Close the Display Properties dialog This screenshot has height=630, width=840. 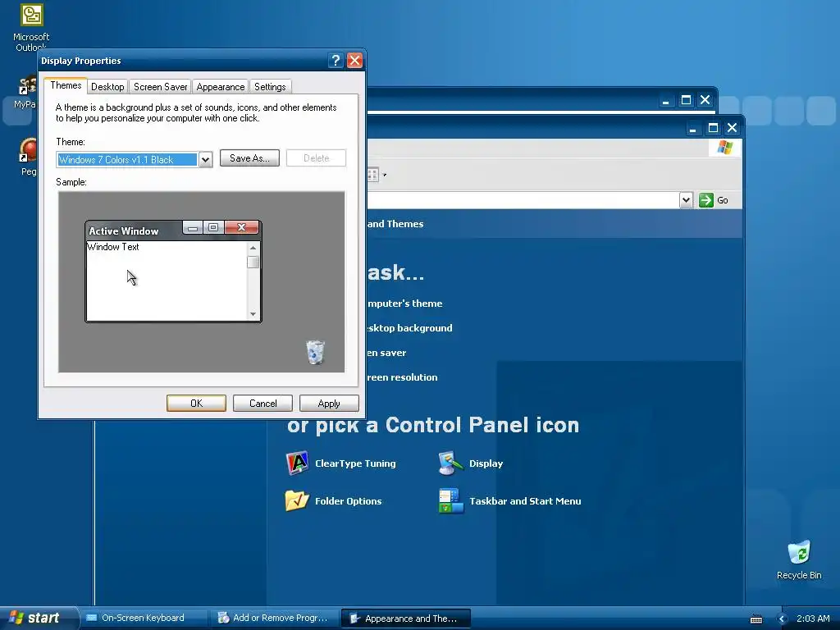pos(354,61)
